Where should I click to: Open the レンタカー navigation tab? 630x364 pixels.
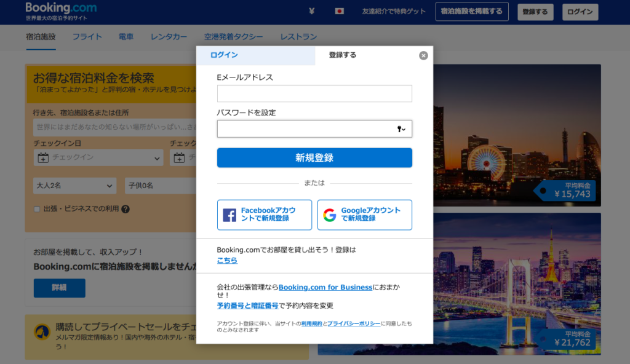pos(169,37)
